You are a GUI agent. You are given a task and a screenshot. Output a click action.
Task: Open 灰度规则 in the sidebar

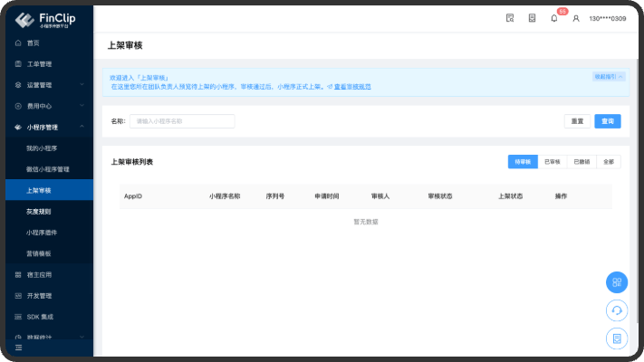[x=39, y=211]
